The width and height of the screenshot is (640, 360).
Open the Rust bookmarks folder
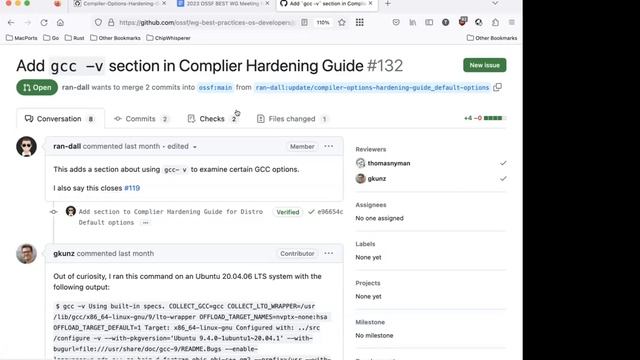pos(75,38)
